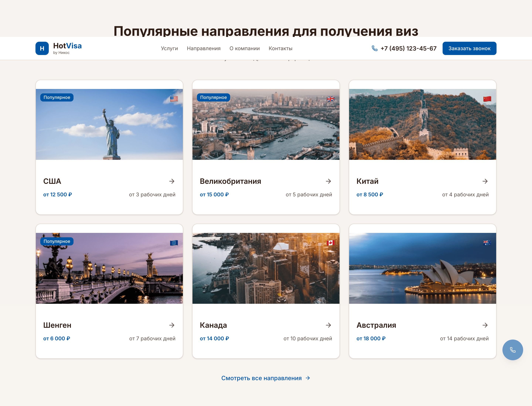The width and height of the screenshot is (532, 406).
Task: Open the Paris bridge photo for Шенген
Action: (x=109, y=268)
